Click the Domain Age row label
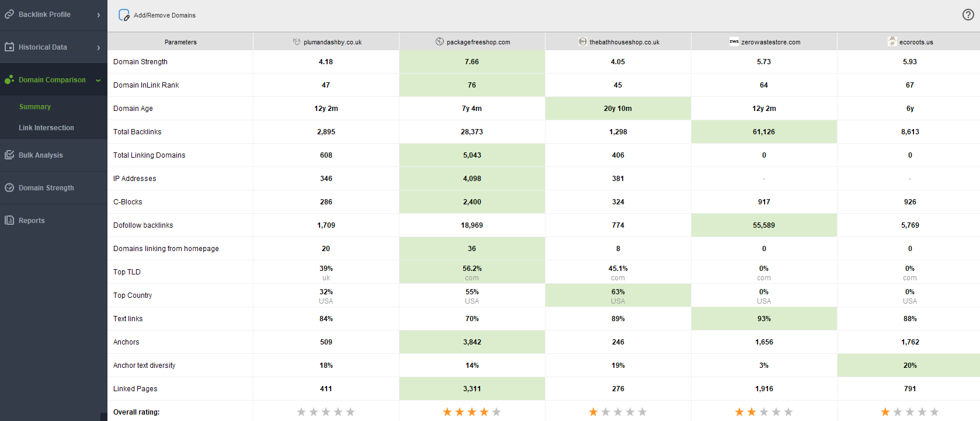The width and height of the screenshot is (980, 421). coord(133,109)
